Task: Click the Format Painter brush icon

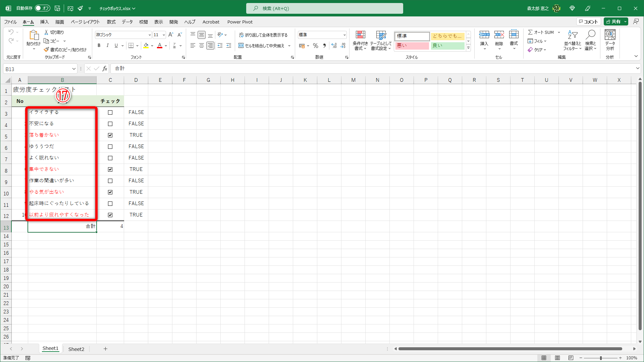Action: (47, 50)
